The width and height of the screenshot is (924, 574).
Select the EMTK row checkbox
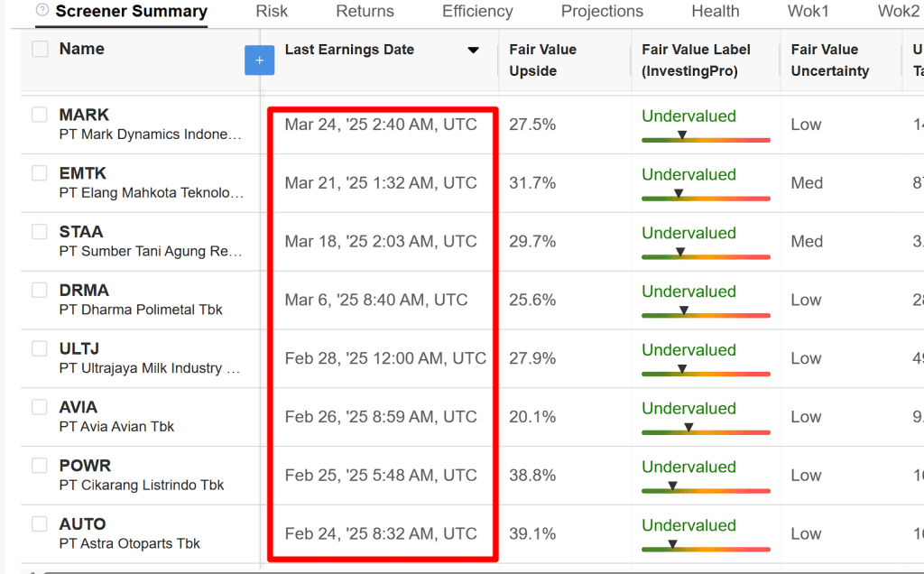click(x=40, y=173)
